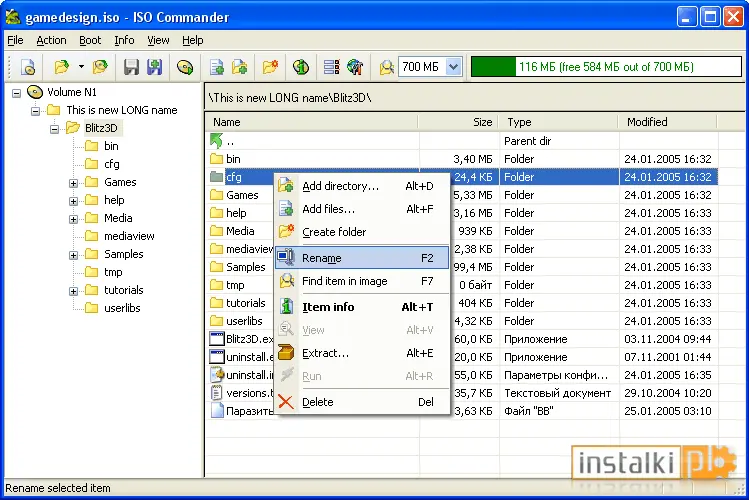Viewport: 749px width, 500px height.
Task: Open the Help menu
Action: coord(193,40)
